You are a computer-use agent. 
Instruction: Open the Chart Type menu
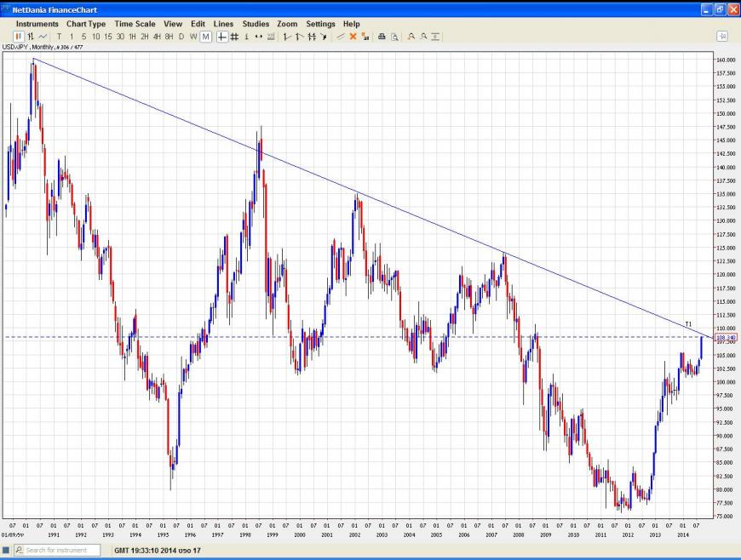point(86,24)
